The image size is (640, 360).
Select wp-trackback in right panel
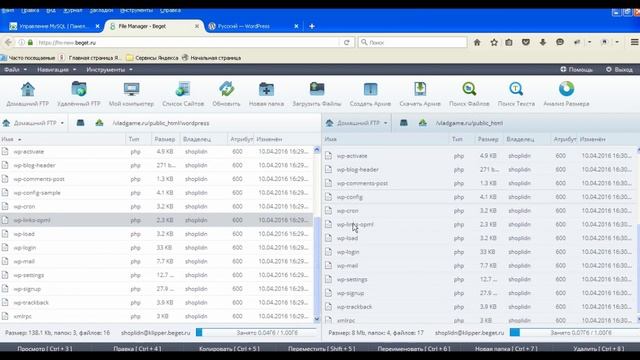(x=480, y=307)
